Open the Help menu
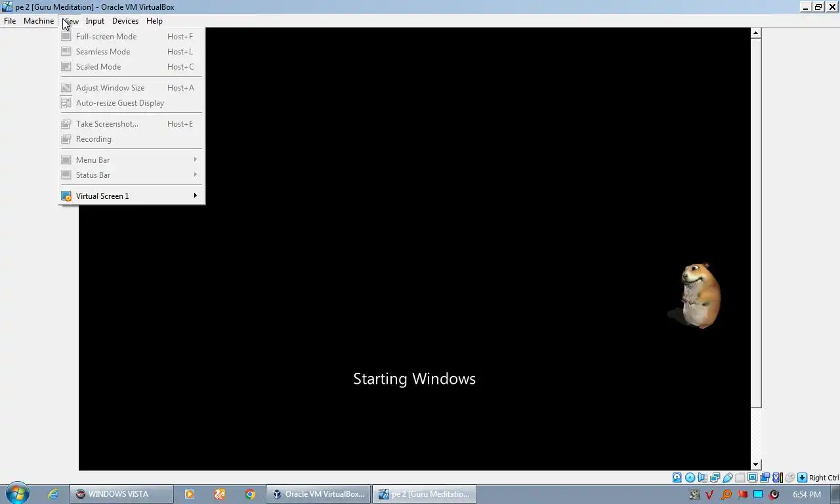840x504 pixels. [154, 21]
